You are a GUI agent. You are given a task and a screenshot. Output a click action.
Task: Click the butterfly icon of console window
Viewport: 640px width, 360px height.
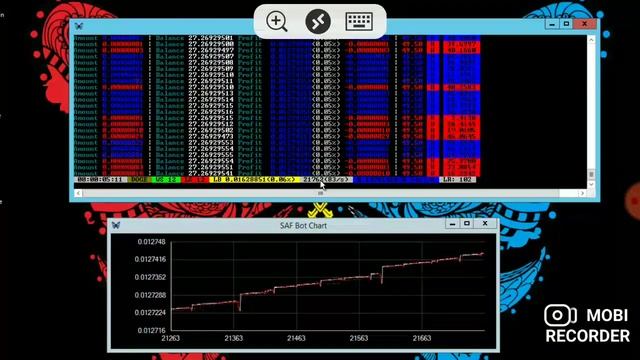[x=79, y=26]
